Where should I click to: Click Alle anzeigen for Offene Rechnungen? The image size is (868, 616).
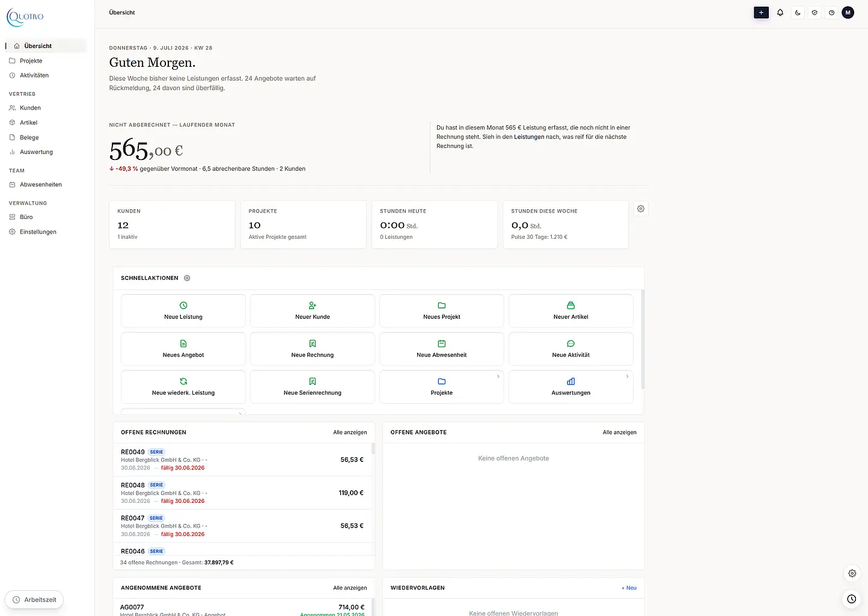tap(350, 432)
